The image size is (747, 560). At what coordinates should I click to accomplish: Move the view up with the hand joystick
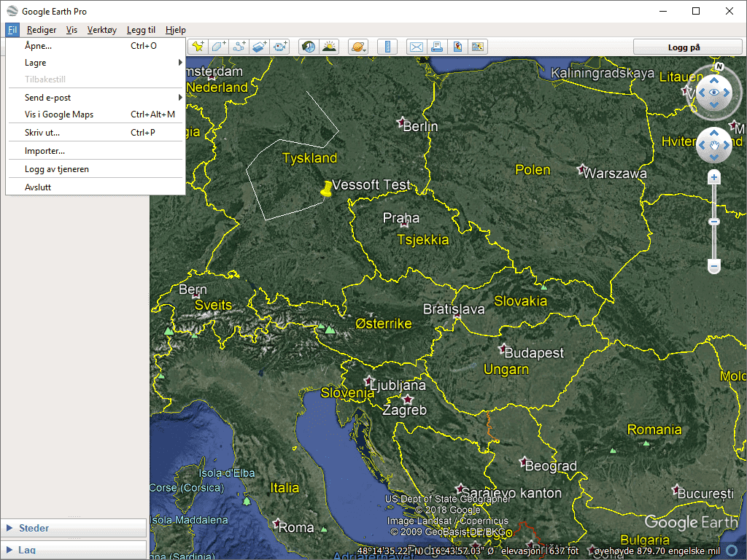click(713, 133)
